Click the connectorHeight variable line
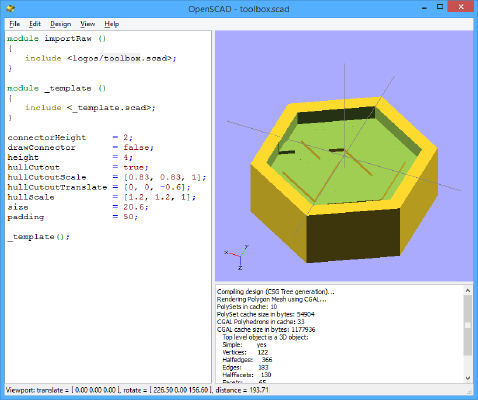 tap(70, 137)
